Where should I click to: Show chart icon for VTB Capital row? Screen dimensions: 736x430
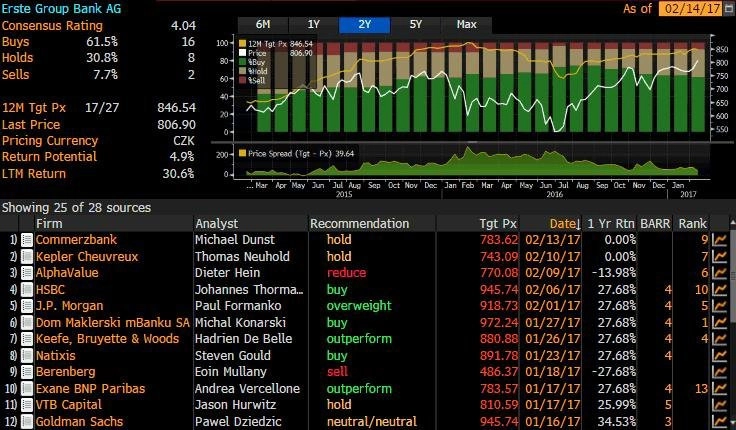click(720, 405)
